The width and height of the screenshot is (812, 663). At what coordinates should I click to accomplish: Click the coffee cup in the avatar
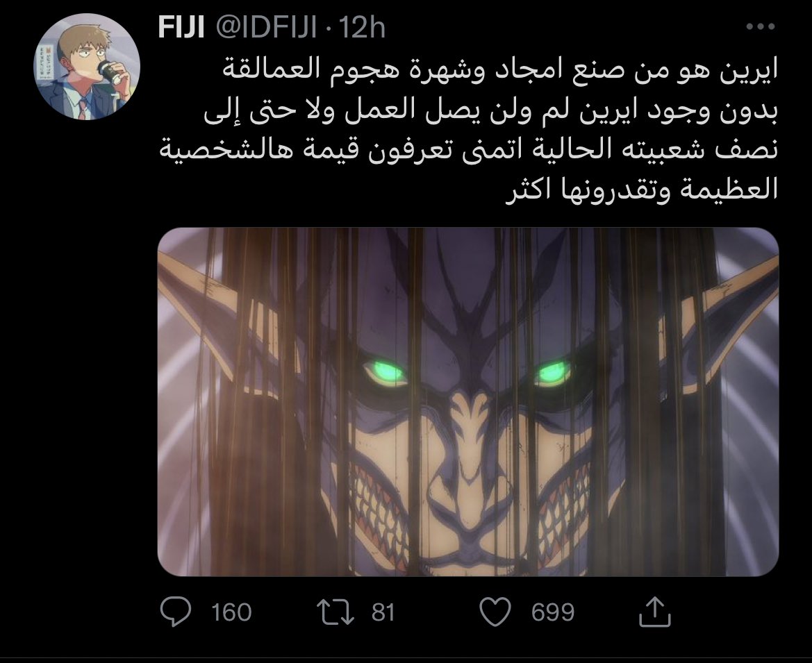[x=110, y=72]
